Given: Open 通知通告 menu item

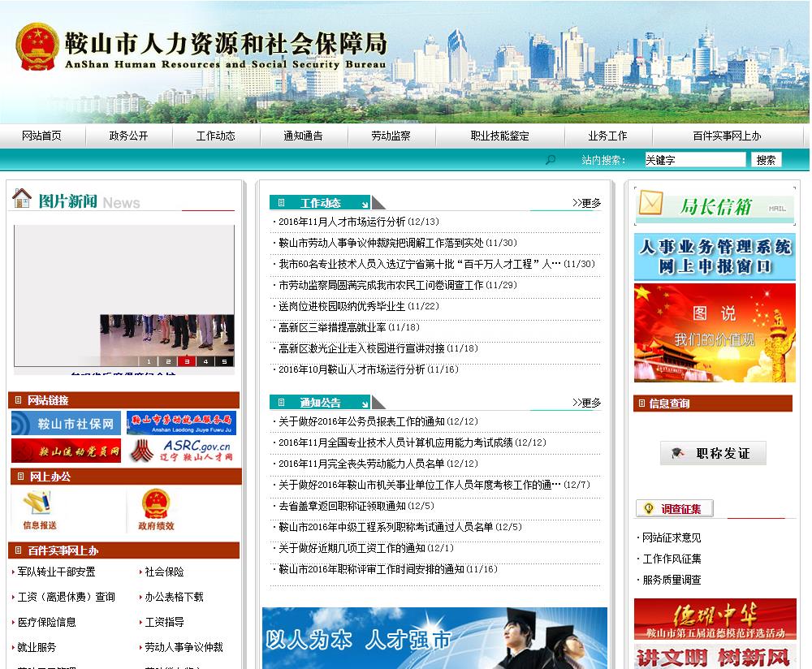Looking at the screenshot, I should tap(303, 136).
